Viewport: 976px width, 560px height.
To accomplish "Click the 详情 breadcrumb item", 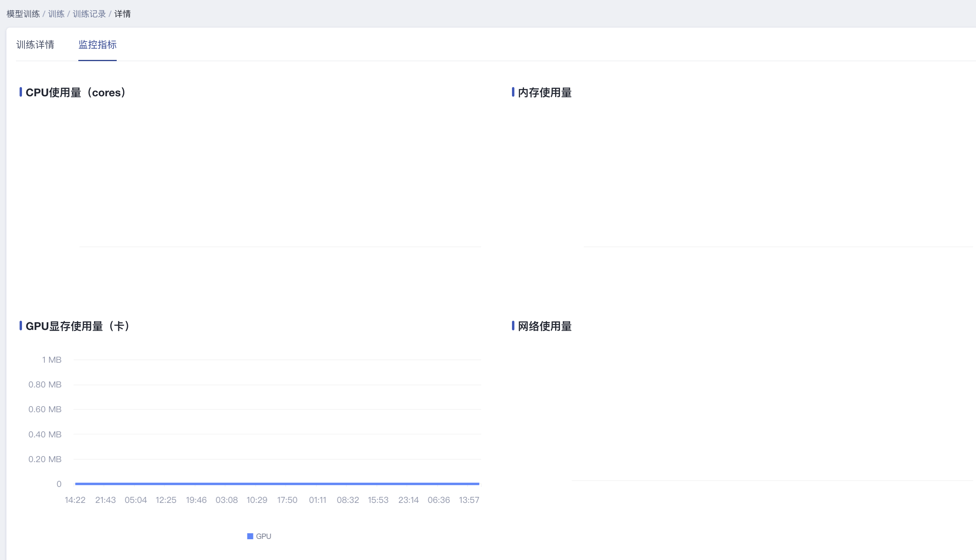I will [x=122, y=14].
